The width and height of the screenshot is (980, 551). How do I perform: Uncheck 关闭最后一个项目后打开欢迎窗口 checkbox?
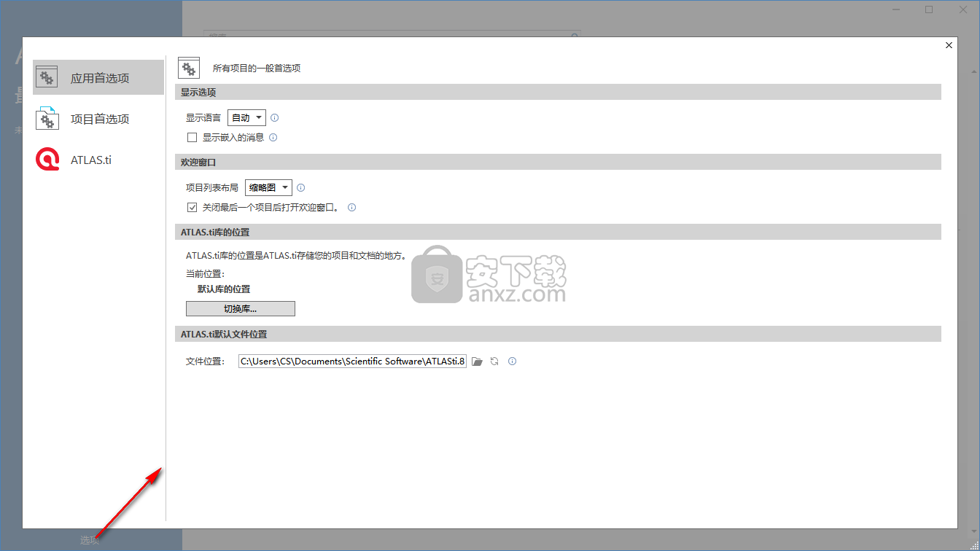(192, 207)
